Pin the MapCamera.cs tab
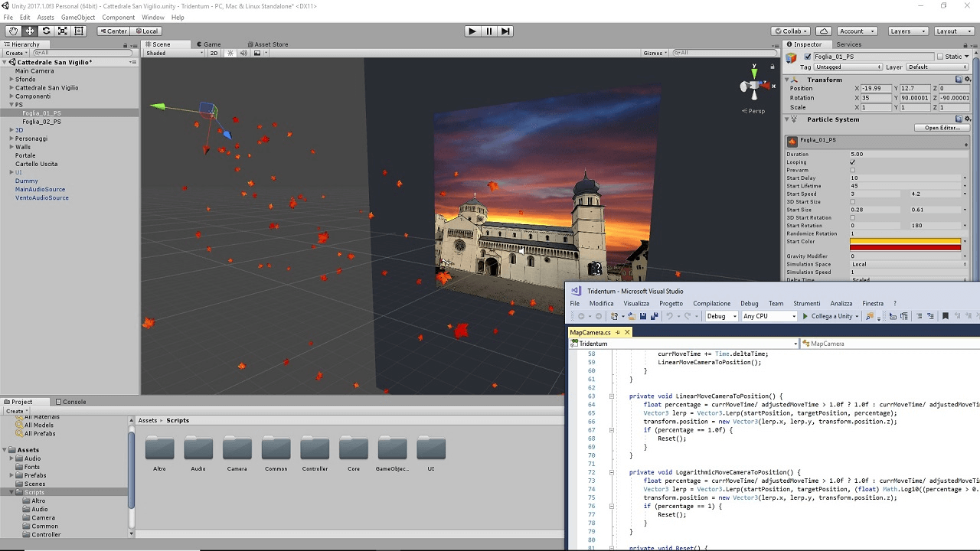Image resolution: width=980 pixels, height=551 pixels. click(618, 332)
